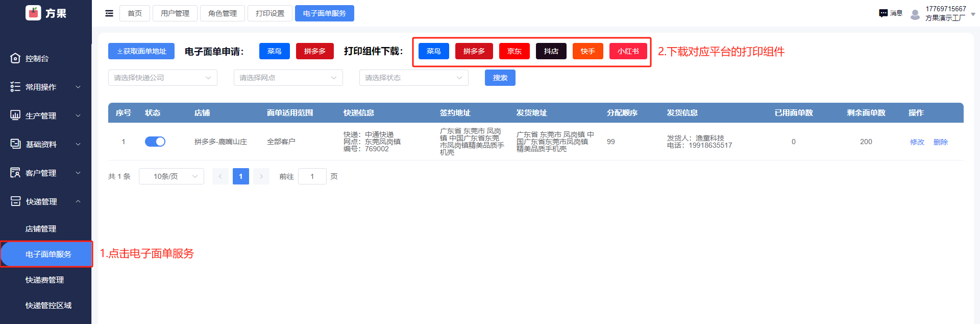Click the 共 1 条 total text
980x324 pixels.
click(x=119, y=176)
